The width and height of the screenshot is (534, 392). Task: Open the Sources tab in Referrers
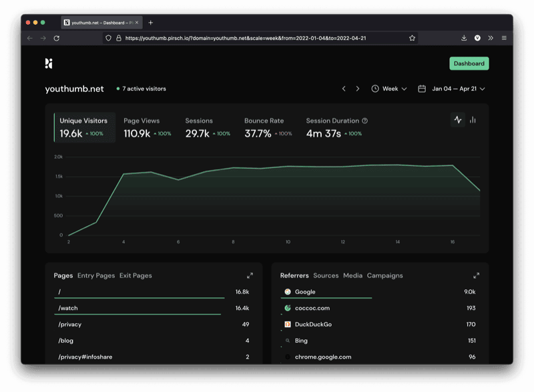point(325,275)
